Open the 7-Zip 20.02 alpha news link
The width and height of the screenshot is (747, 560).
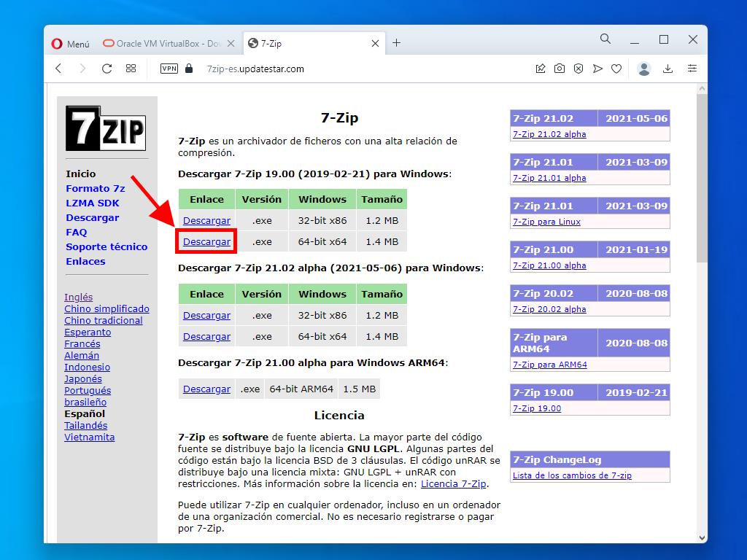click(x=549, y=309)
